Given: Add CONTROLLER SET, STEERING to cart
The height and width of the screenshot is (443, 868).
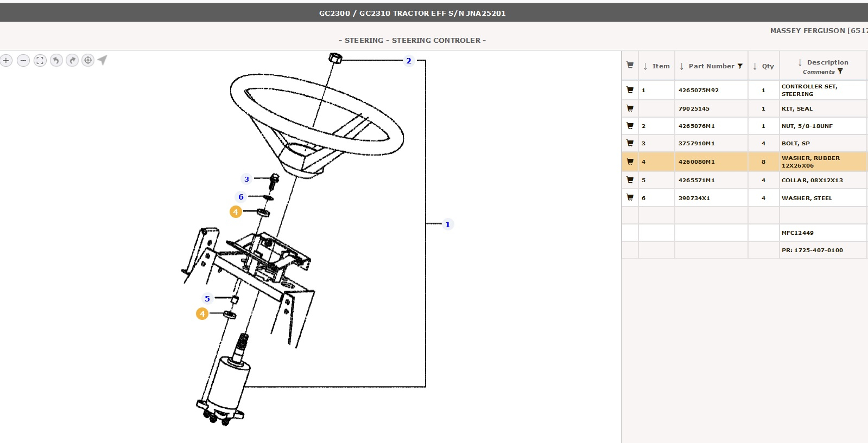Looking at the screenshot, I should pyautogui.click(x=630, y=90).
